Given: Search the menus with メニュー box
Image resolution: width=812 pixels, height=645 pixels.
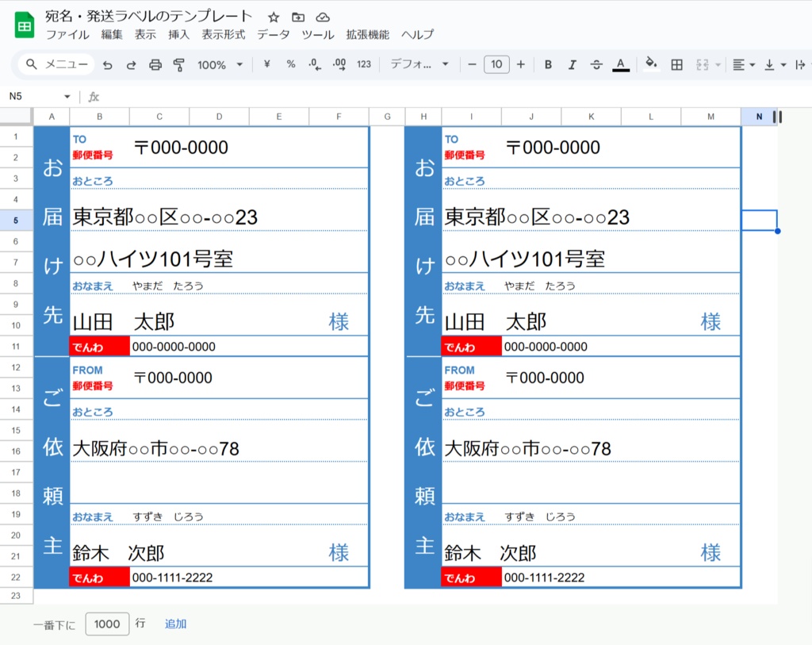Looking at the screenshot, I should click(57, 64).
